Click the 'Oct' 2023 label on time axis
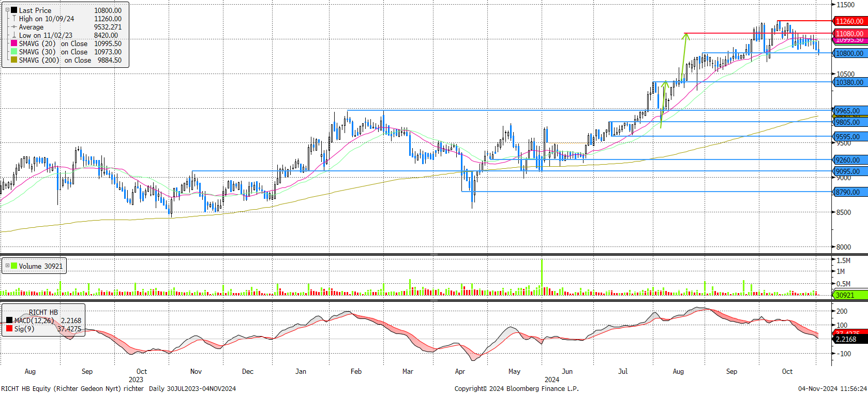The height and width of the screenshot is (393, 868). (141, 371)
